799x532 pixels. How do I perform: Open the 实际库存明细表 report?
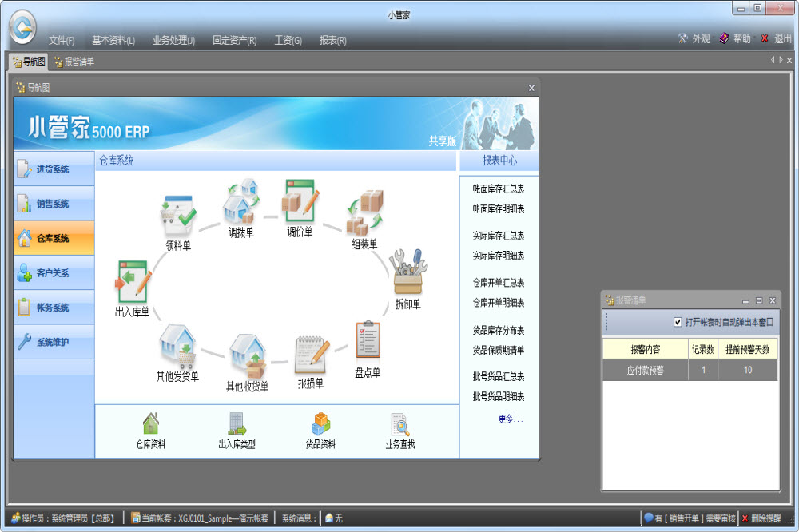pyautogui.click(x=499, y=256)
